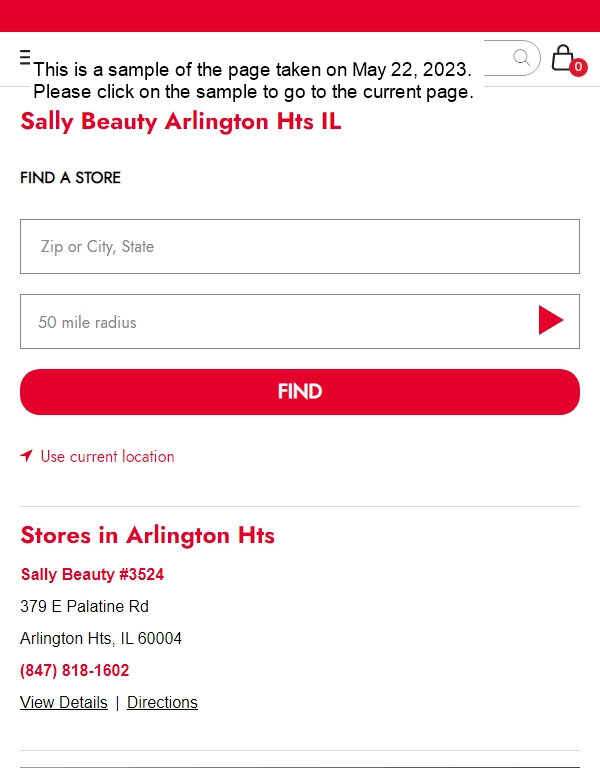Screen dimensions: 600x768
Task: Click the red top banner bar
Action: [x=300, y=16]
